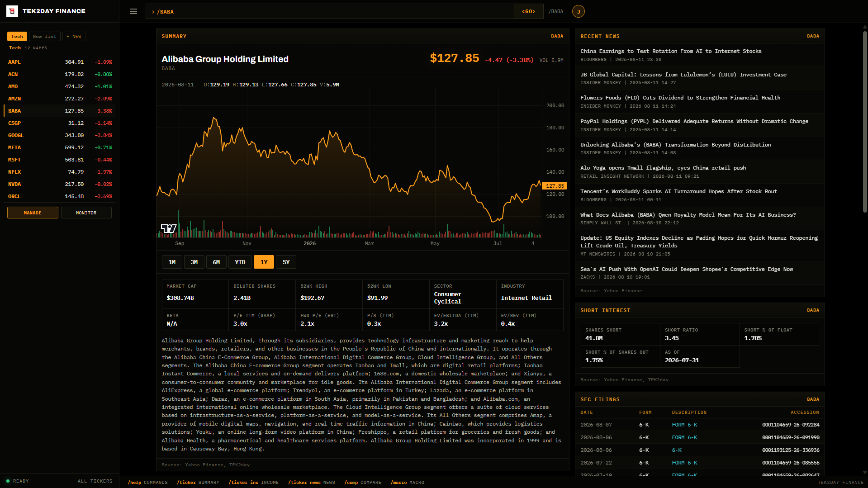Image resolution: width=868 pixels, height=488 pixels.
Task: Click the Short Ratio value 3.45
Action: point(672,338)
